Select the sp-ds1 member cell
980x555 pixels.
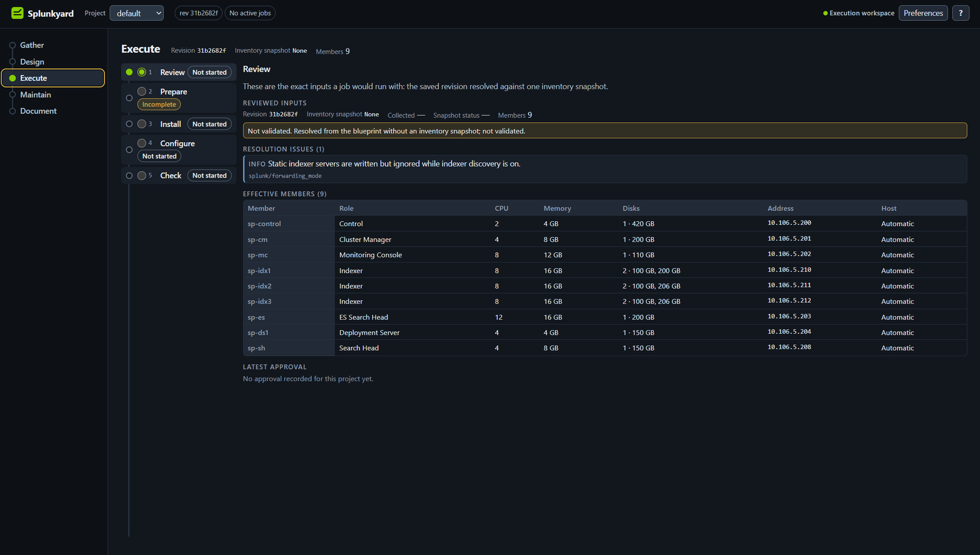pos(289,333)
